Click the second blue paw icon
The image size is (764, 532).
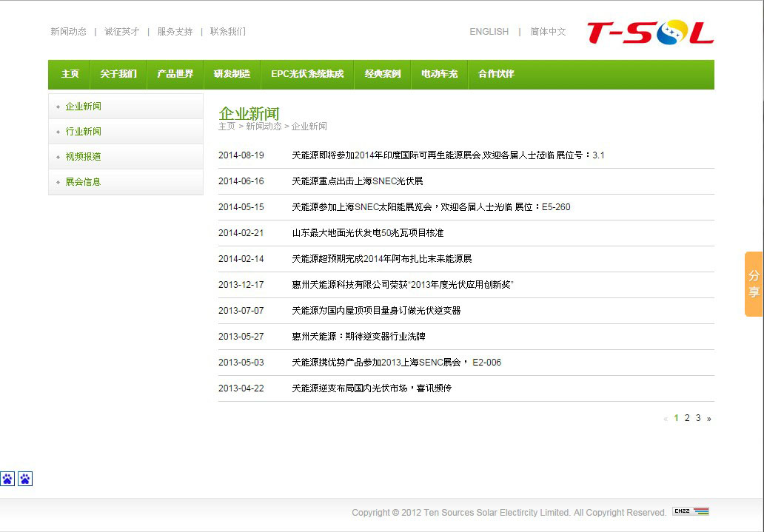point(25,479)
